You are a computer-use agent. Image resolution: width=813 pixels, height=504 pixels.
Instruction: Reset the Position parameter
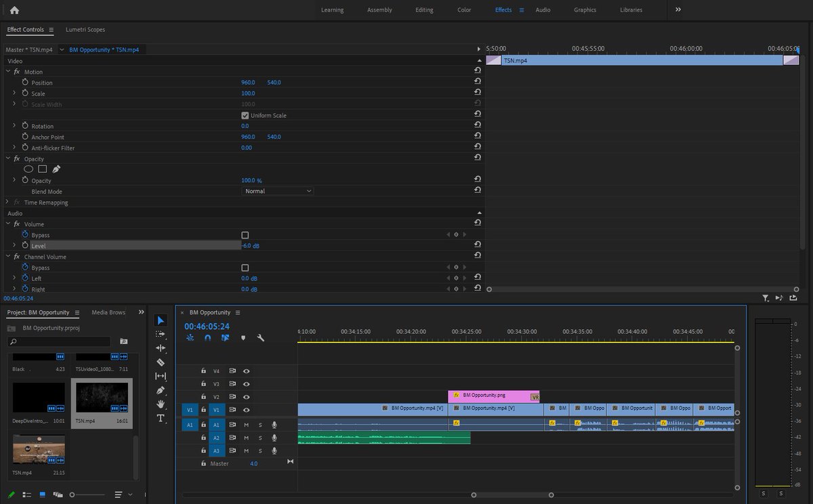(478, 81)
